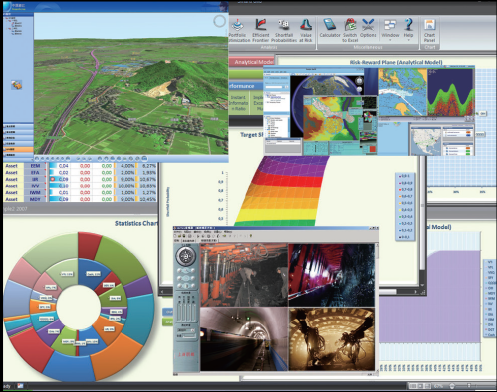Select the Analytical Model red tab

252,62
